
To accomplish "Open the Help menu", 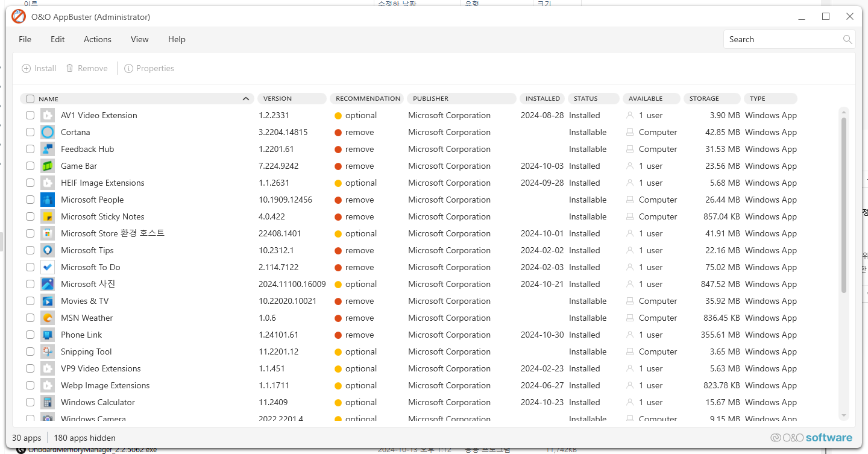I will tap(177, 39).
